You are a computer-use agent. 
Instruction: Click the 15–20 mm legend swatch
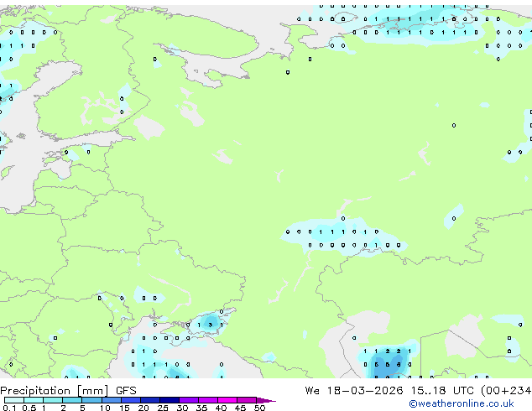tap(131, 400)
